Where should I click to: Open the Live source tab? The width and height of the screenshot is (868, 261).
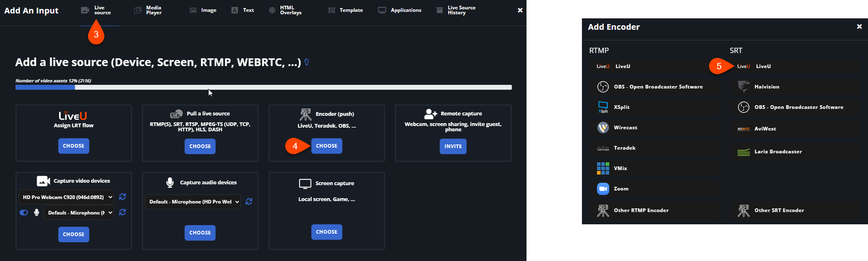[x=96, y=10]
